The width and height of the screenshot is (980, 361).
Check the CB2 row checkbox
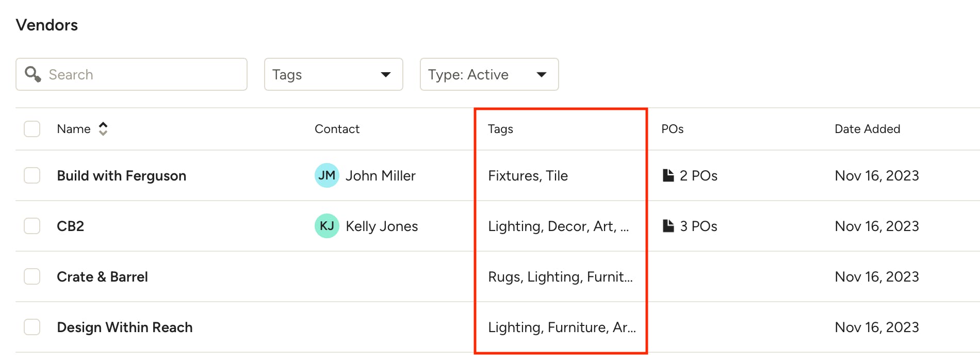click(x=32, y=226)
